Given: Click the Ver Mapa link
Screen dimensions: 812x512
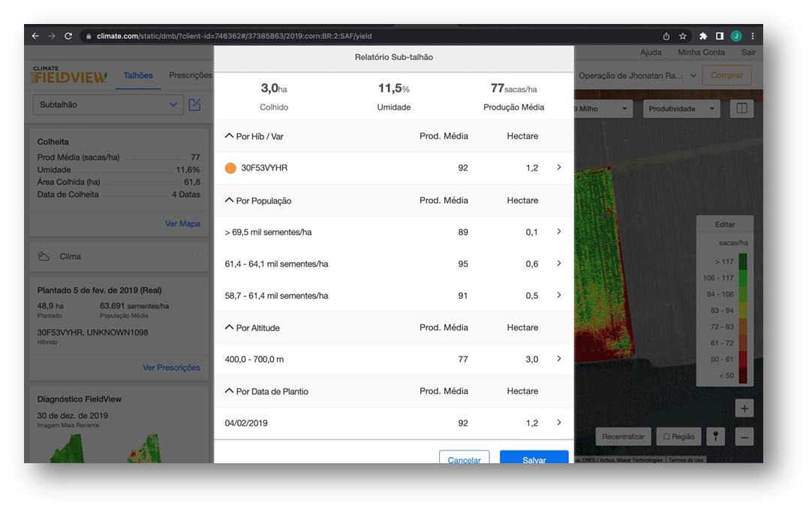Looking at the screenshot, I should point(182,224).
